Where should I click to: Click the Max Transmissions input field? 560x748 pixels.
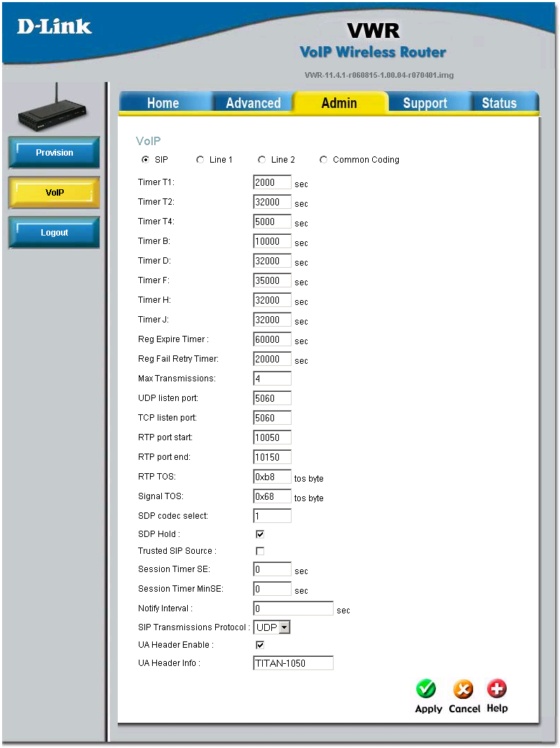coord(272,379)
